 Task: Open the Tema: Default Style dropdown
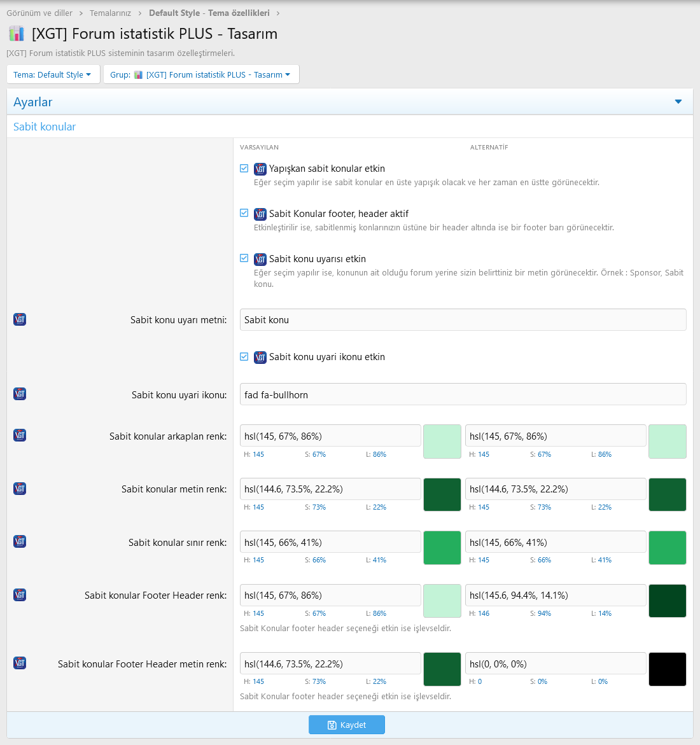(53, 74)
